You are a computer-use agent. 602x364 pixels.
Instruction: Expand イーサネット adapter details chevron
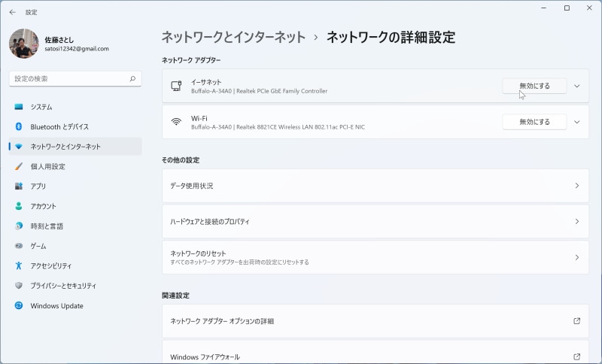[577, 86]
